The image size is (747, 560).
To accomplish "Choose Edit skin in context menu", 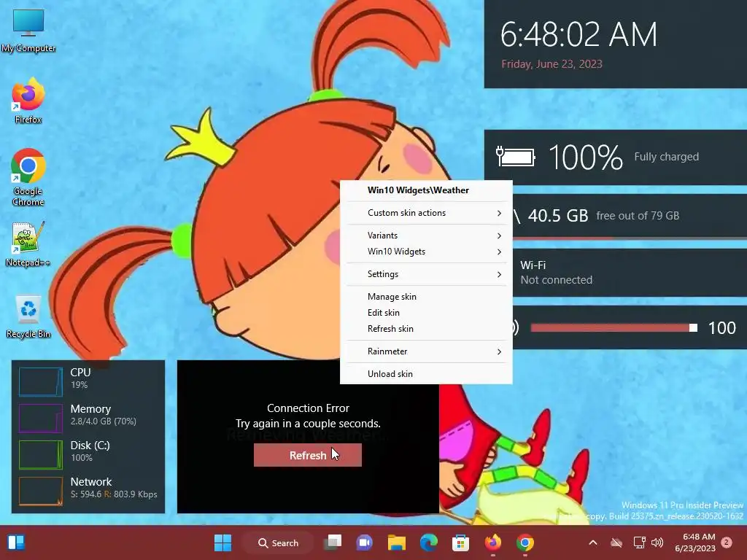I will 426,313.
